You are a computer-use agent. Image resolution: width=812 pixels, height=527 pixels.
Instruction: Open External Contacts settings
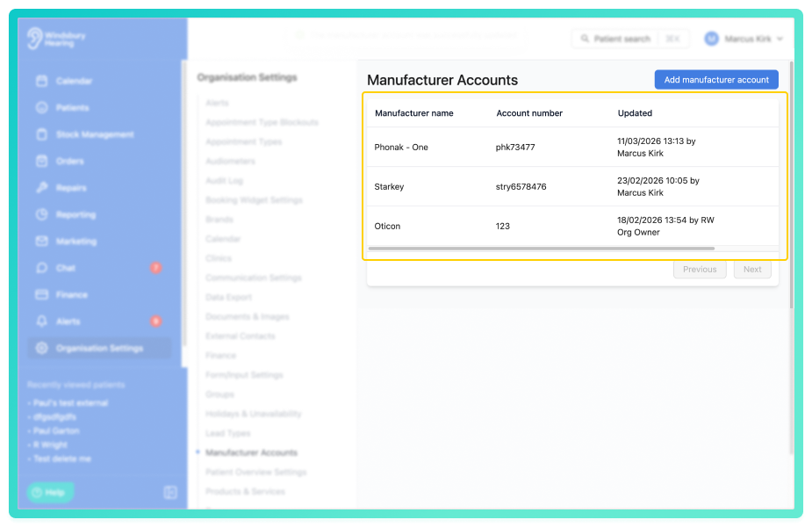coord(241,336)
